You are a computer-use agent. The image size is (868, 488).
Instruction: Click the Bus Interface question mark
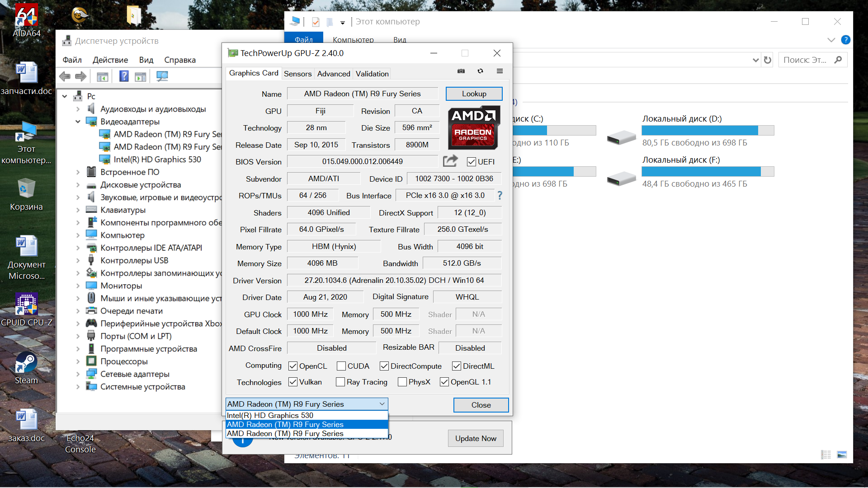click(500, 195)
